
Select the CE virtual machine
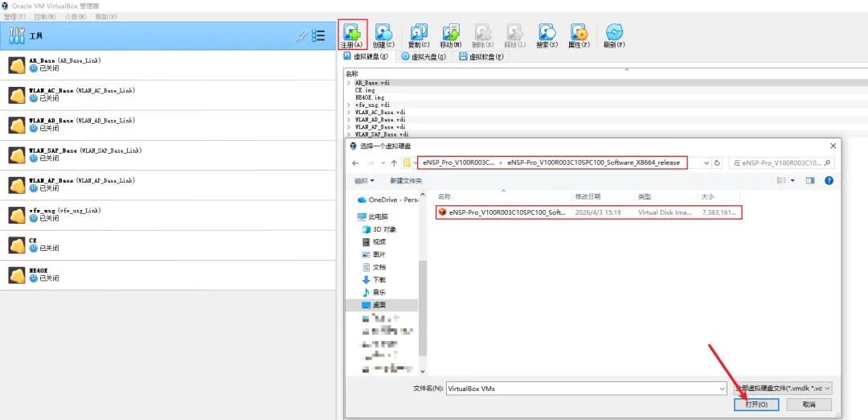coord(168,245)
